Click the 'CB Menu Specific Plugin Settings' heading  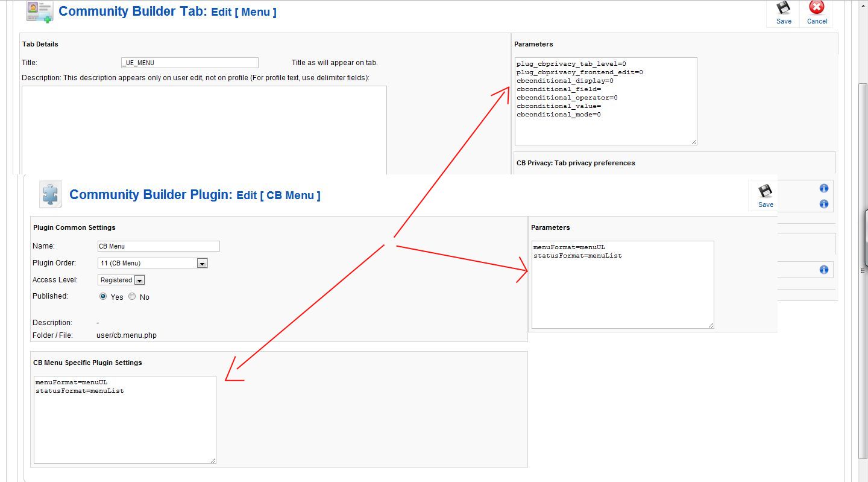point(87,363)
